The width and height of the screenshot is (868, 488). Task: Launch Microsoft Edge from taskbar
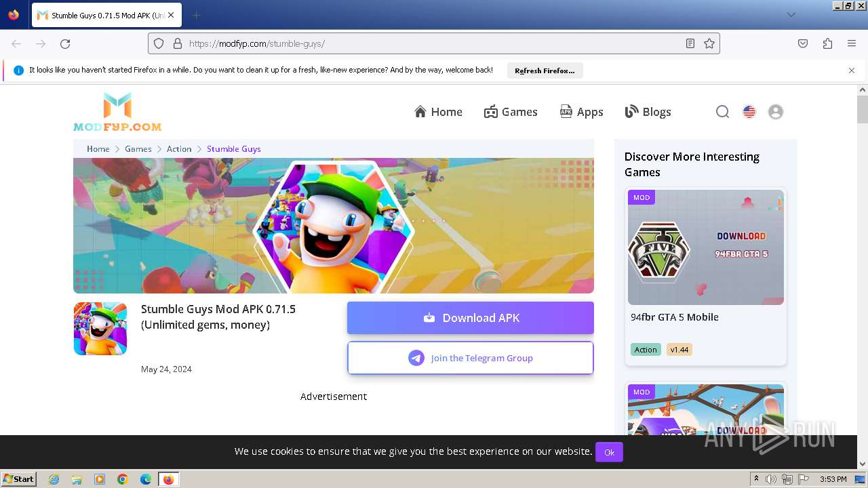(x=146, y=479)
